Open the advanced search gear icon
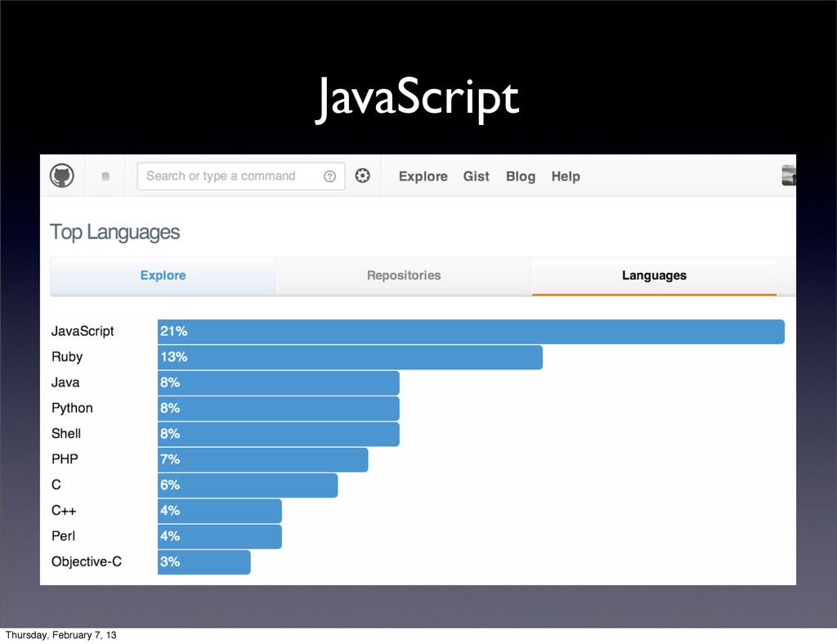The image size is (837, 644). (x=362, y=176)
